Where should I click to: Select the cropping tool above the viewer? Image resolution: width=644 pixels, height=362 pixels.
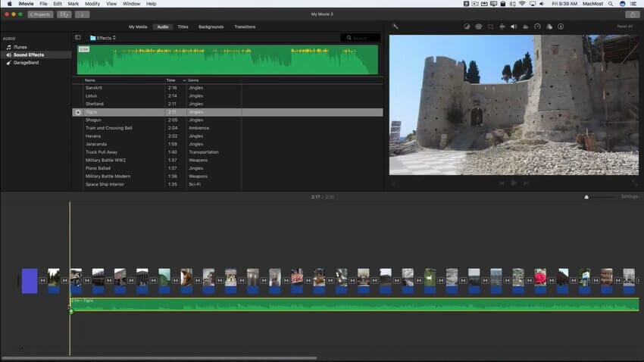tap(491, 27)
